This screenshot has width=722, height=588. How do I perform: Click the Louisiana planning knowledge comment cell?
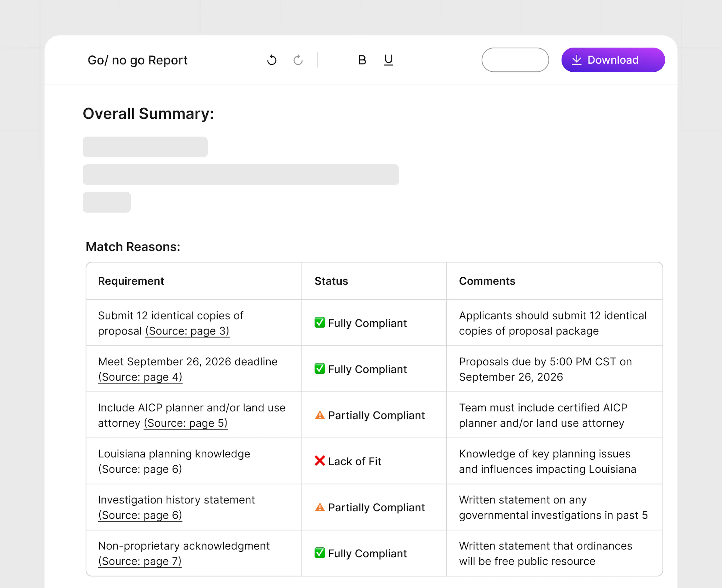[x=547, y=461]
